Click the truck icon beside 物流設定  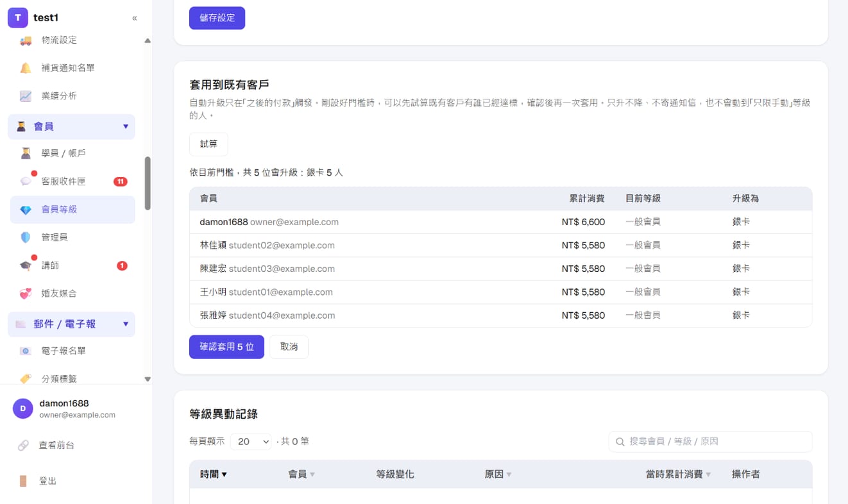[x=26, y=40]
